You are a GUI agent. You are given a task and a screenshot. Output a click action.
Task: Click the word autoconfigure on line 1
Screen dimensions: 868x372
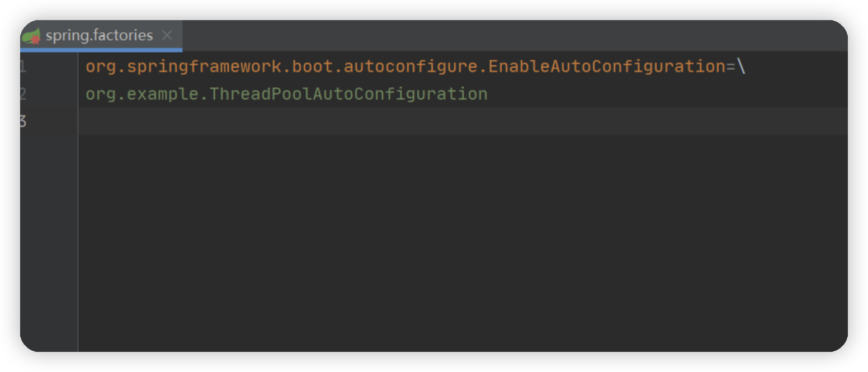[x=411, y=67]
